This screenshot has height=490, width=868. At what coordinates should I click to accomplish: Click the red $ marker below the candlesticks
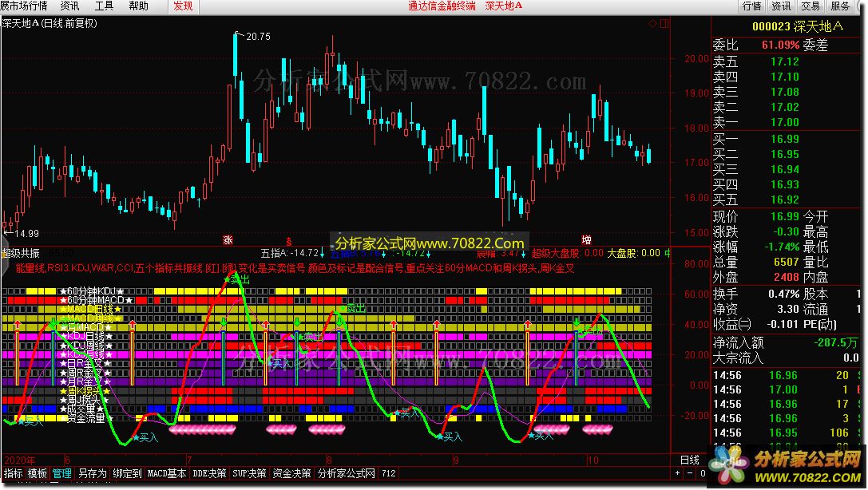[x=288, y=242]
